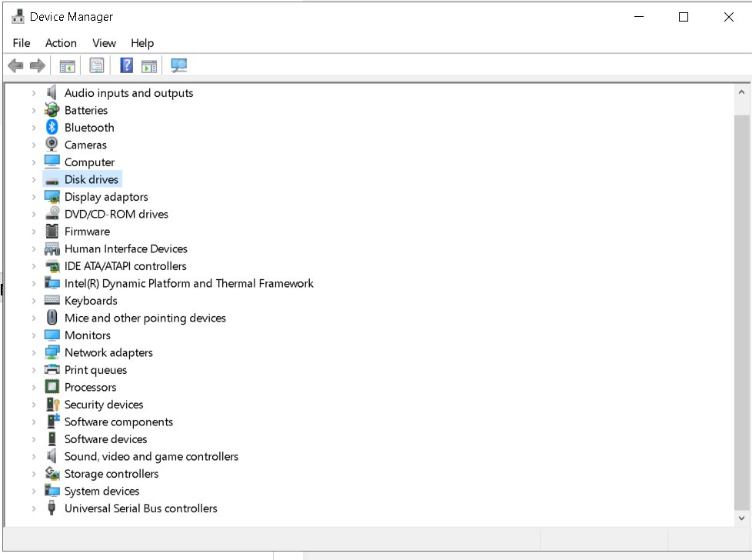The height and width of the screenshot is (560, 752).
Task: Click the Processors category icon
Action: point(52,387)
